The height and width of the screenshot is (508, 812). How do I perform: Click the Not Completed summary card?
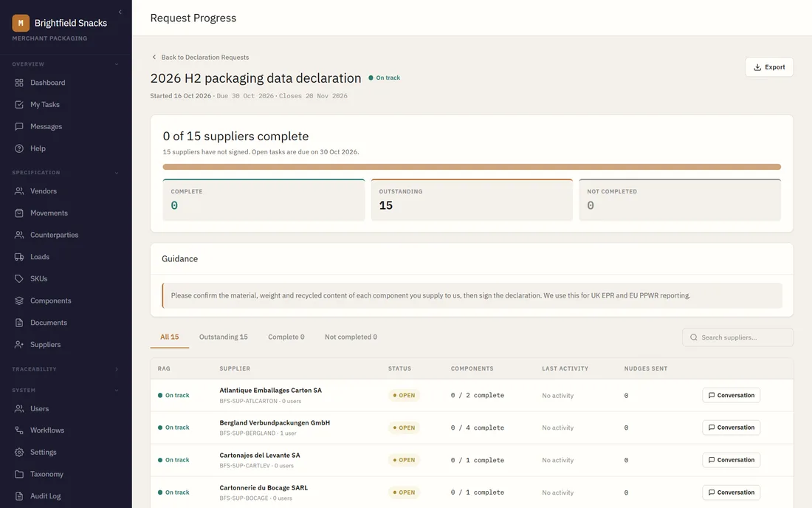(680, 200)
